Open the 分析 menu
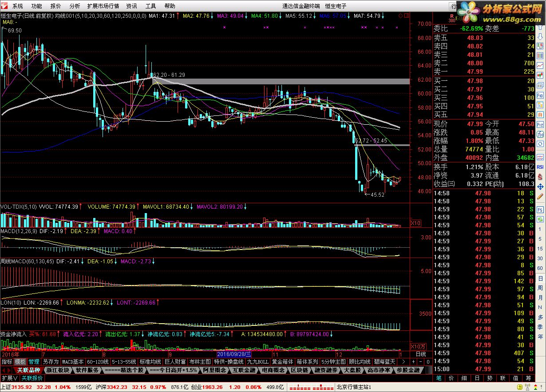Screen dimensions: 546x392 [x=75, y=6]
